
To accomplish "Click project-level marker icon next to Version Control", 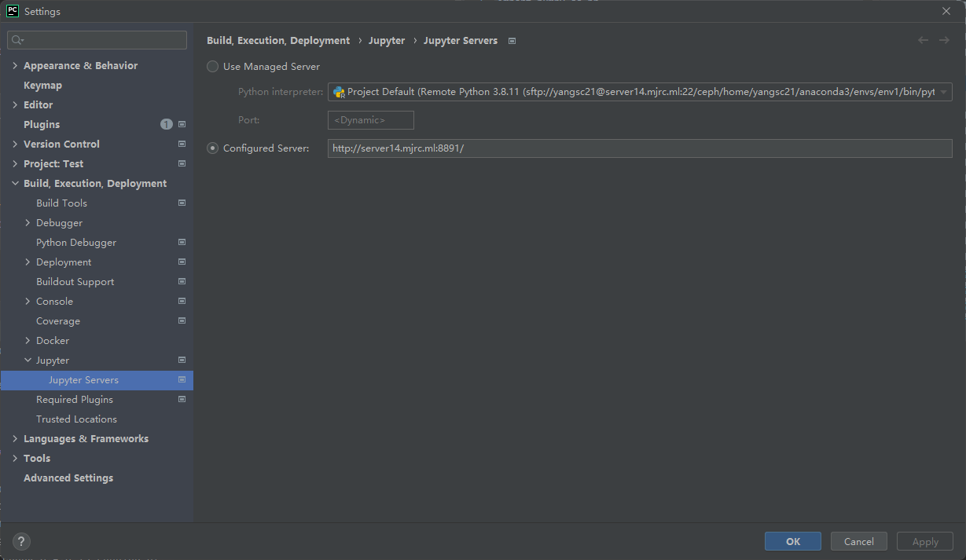I will coord(182,144).
